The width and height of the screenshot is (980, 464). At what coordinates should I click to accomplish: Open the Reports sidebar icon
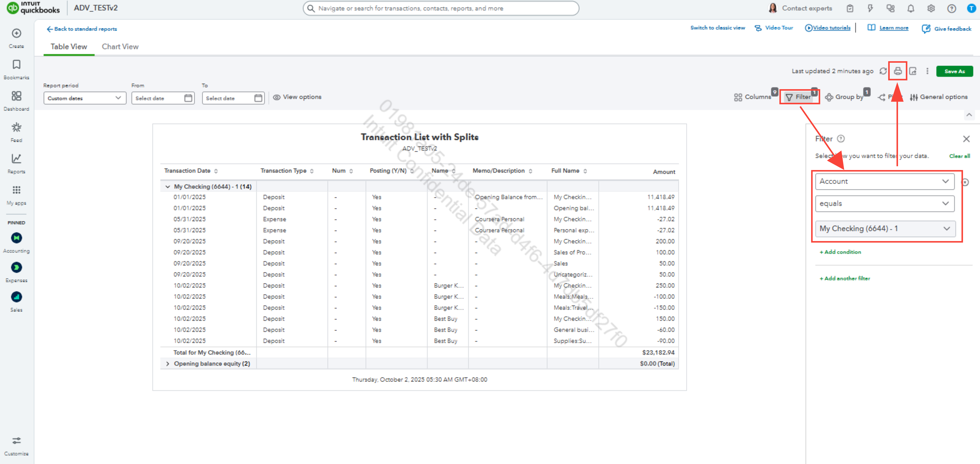[x=16, y=163]
